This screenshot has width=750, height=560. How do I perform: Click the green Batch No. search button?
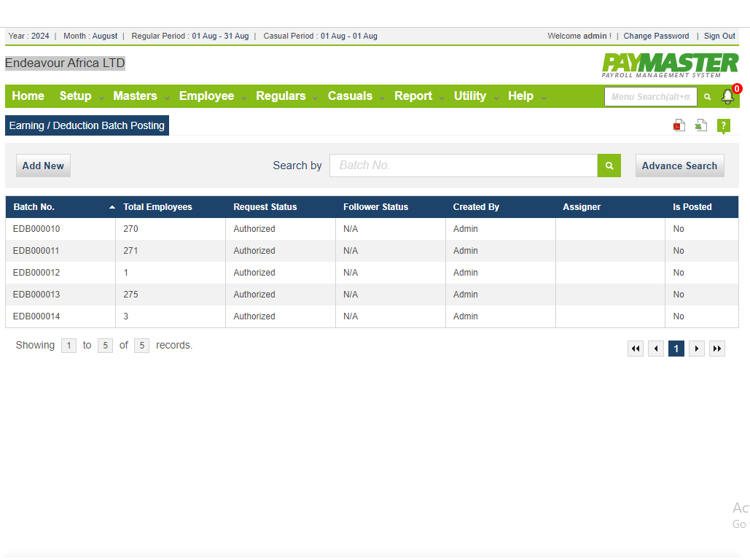click(609, 166)
